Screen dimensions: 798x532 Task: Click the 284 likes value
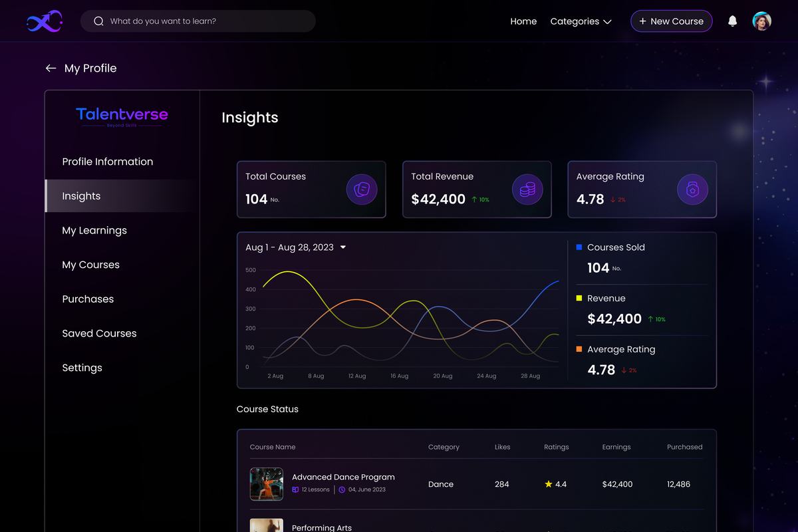pyautogui.click(x=502, y=484)
